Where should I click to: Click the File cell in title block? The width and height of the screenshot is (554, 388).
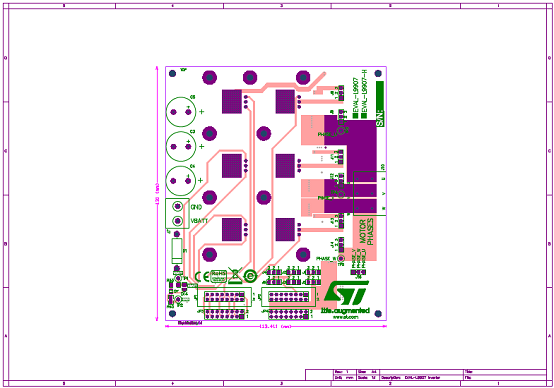(505, 377)
